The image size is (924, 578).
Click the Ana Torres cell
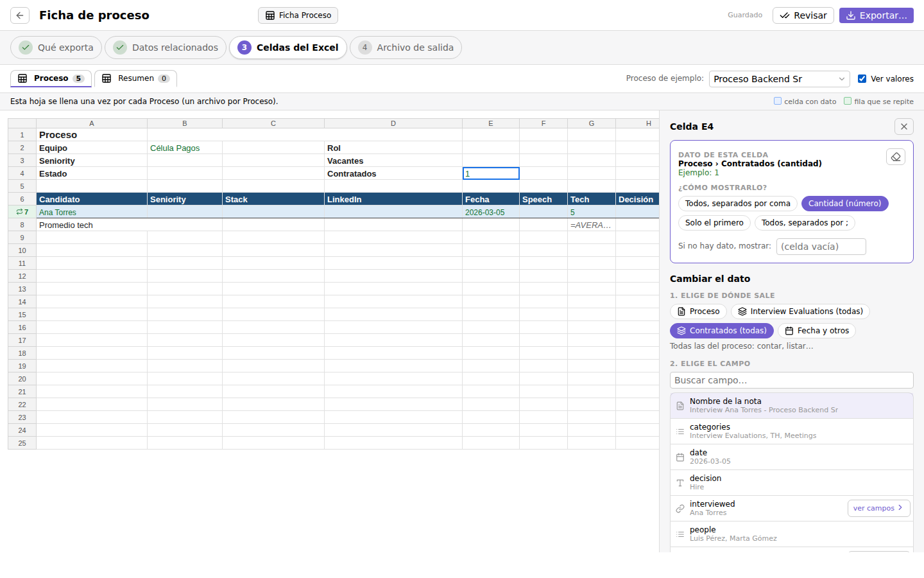point(92,212)
